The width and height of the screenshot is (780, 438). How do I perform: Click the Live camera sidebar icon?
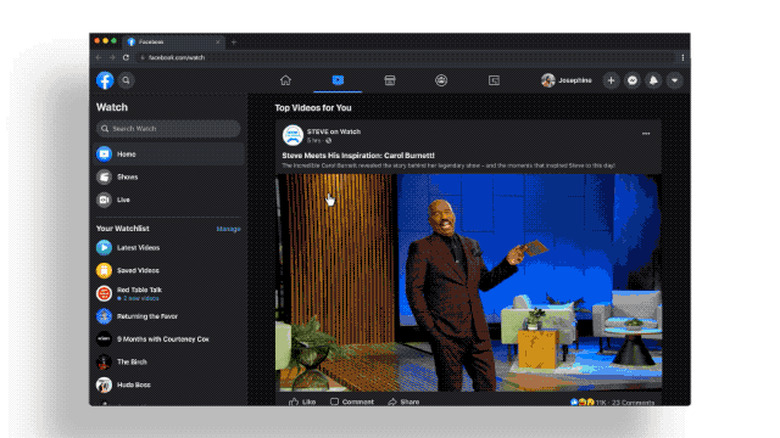coord(104,200)
